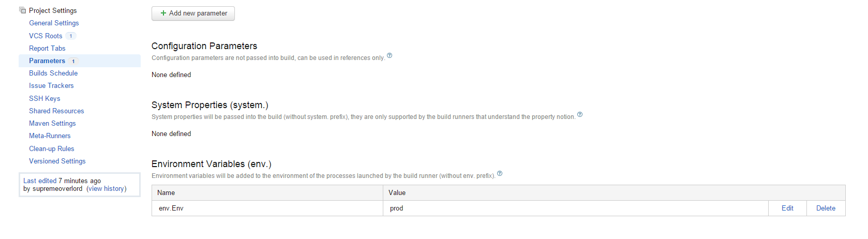Click the plus icon on Add new parameter
The height and width of the screenshot is (239, 868).
click(163, 13)
